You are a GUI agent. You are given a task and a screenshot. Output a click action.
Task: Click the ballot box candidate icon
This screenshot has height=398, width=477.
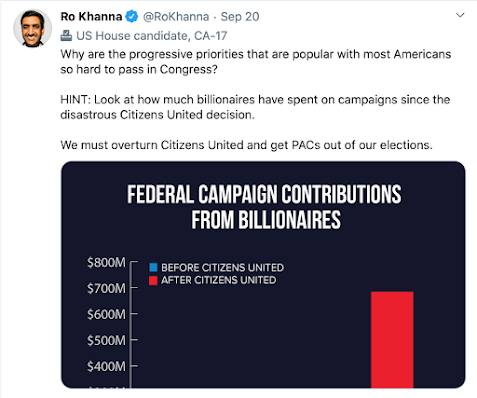coord(66,36)
